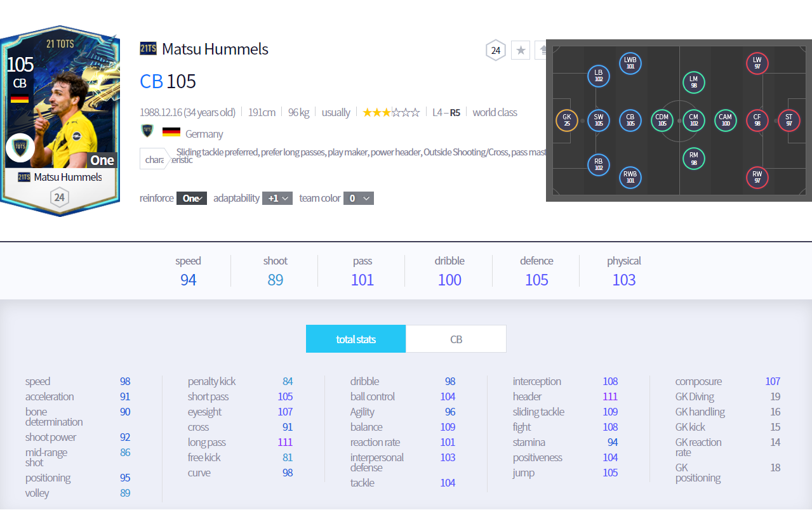
Task: Select the CAM position marker
Action: coord(725,120)
